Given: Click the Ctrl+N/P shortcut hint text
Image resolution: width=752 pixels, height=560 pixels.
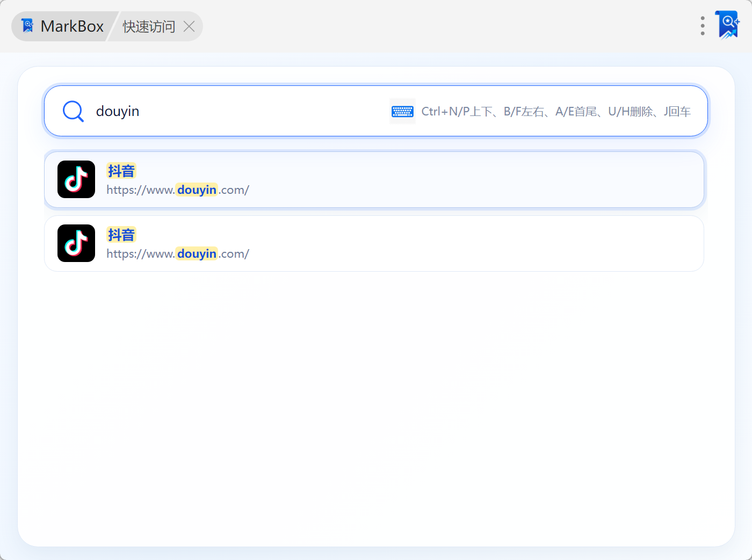Looking at the screenshot, I should click(x=556, y=111).
